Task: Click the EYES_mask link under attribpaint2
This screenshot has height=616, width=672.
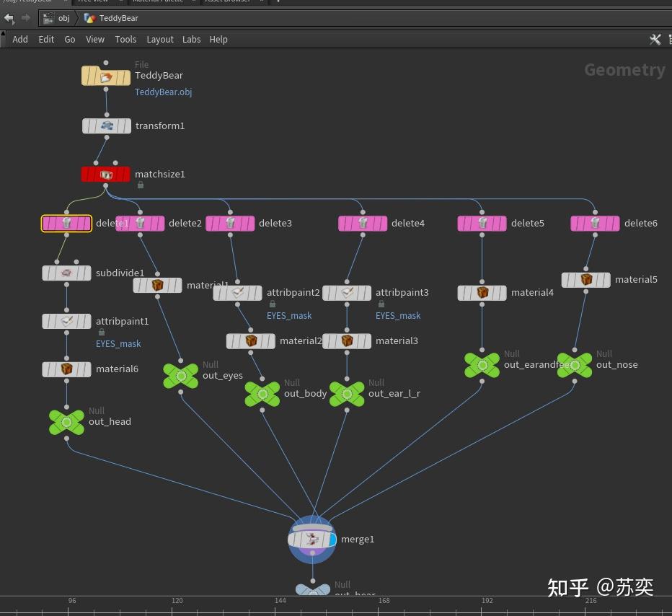Action: click(x=289, y=315)
